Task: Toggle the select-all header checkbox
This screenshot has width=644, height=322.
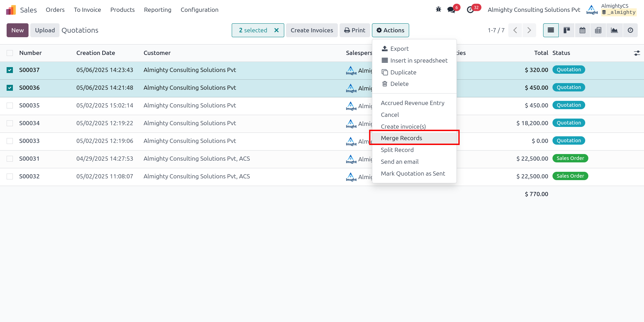Action: 10,53
